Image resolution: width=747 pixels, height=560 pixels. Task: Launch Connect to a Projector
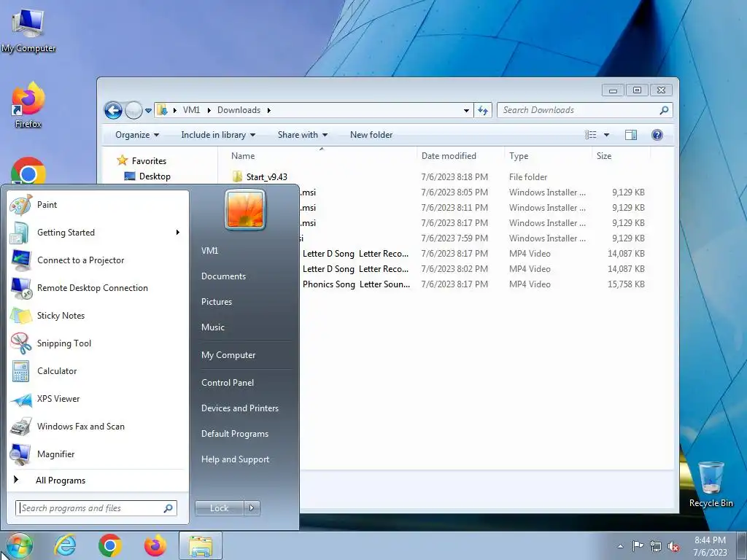coord(98,260)
